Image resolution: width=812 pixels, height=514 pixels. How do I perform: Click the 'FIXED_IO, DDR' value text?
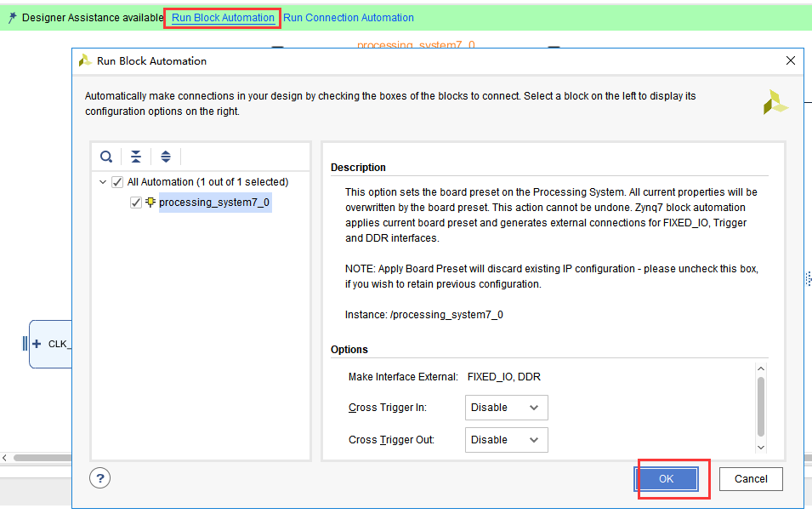click(x=504, y=377)
